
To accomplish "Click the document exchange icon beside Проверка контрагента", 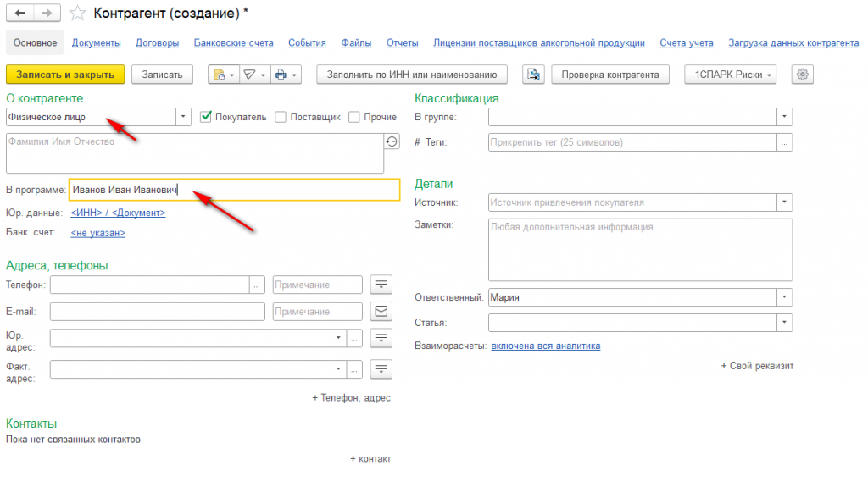I will pyautogui.click(x=534, y=75).
